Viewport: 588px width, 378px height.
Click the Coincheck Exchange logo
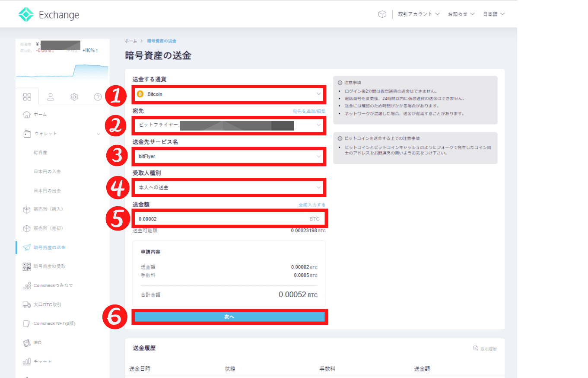49,15
